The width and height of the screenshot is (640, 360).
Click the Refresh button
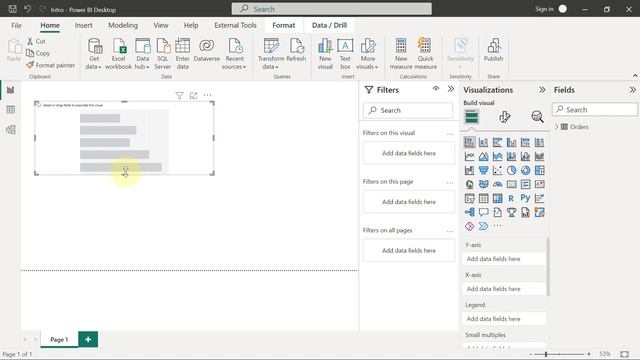pos(296,51)
